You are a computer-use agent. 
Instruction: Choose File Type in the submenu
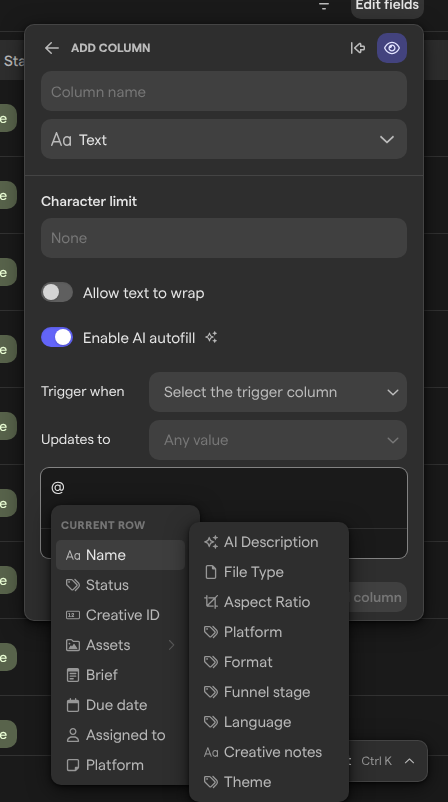pos(269,572)
